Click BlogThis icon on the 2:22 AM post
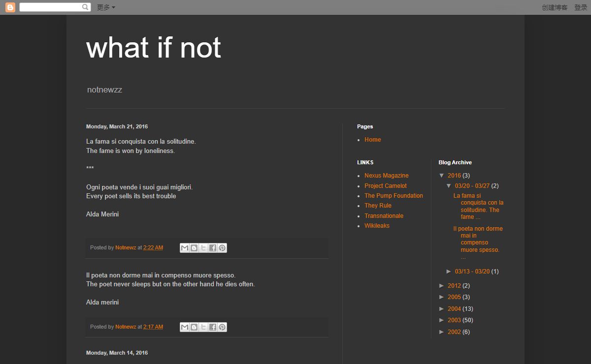591x364 pixels. (x=194, y=248)
